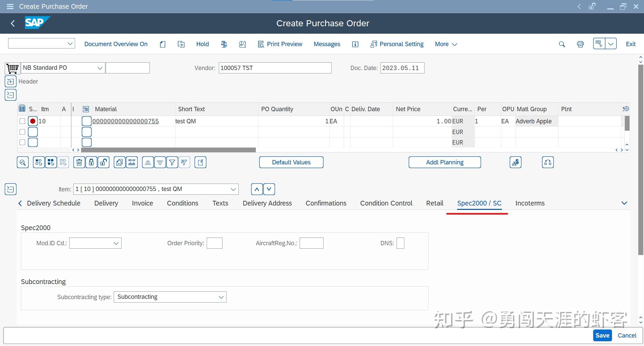Copy the item using the duplicate icon
644x346 pixels.
pos(119,162)
